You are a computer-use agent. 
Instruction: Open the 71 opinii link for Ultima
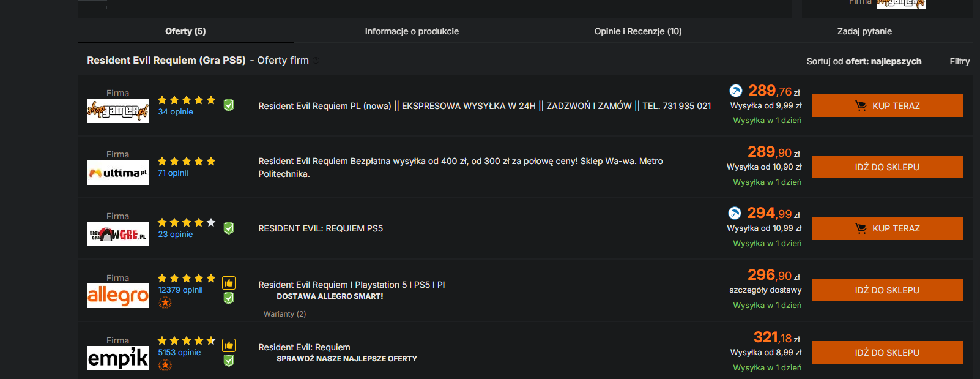173,173
